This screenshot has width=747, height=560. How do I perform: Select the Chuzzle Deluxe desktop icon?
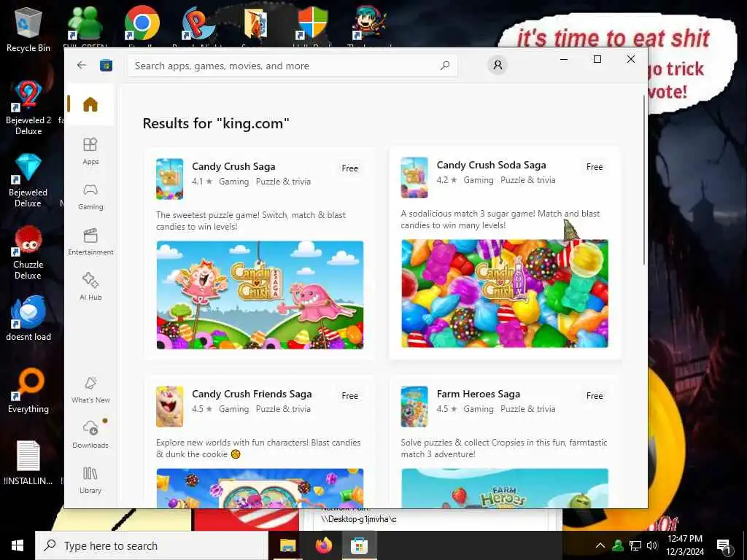(28, 252)
